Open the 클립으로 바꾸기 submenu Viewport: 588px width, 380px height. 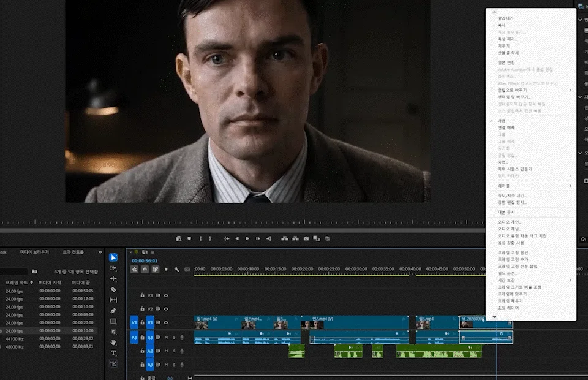pos(531,91)
